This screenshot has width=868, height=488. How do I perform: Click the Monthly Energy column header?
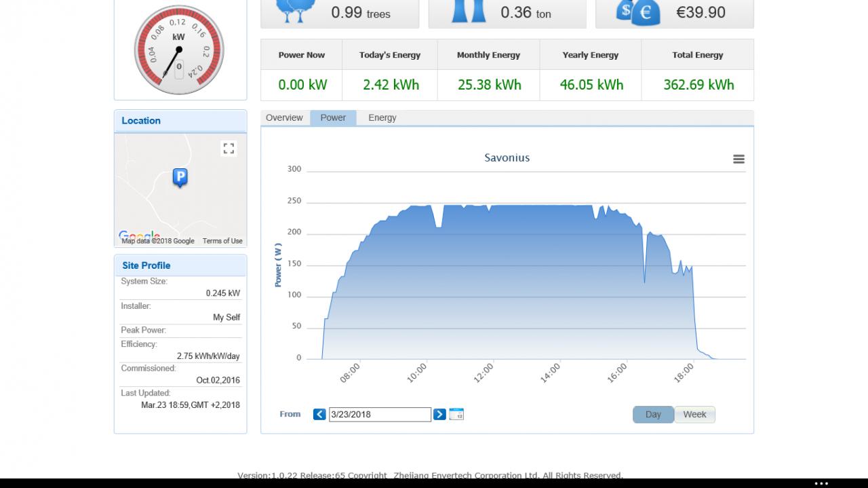pyautogui.click(x=488, y=55)
